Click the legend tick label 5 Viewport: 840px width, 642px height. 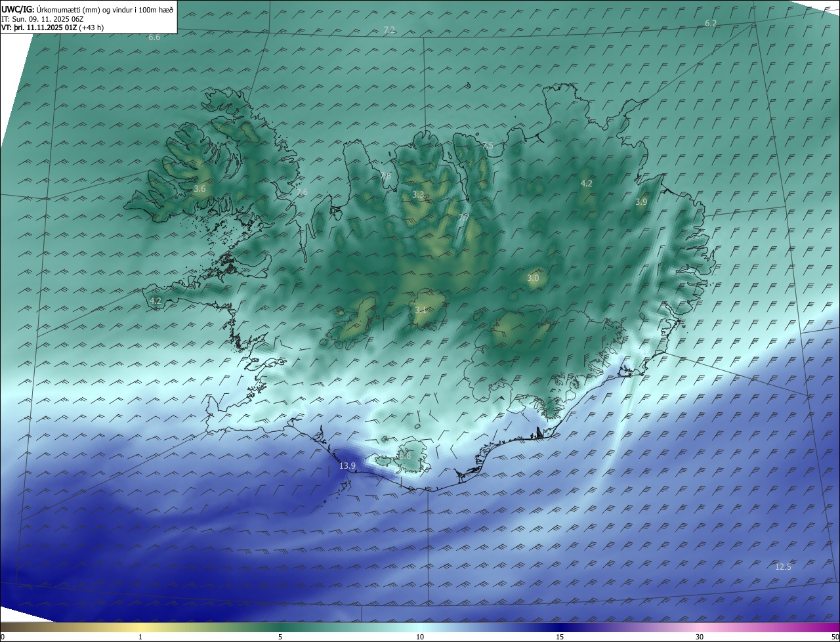(x=280, y=637)
